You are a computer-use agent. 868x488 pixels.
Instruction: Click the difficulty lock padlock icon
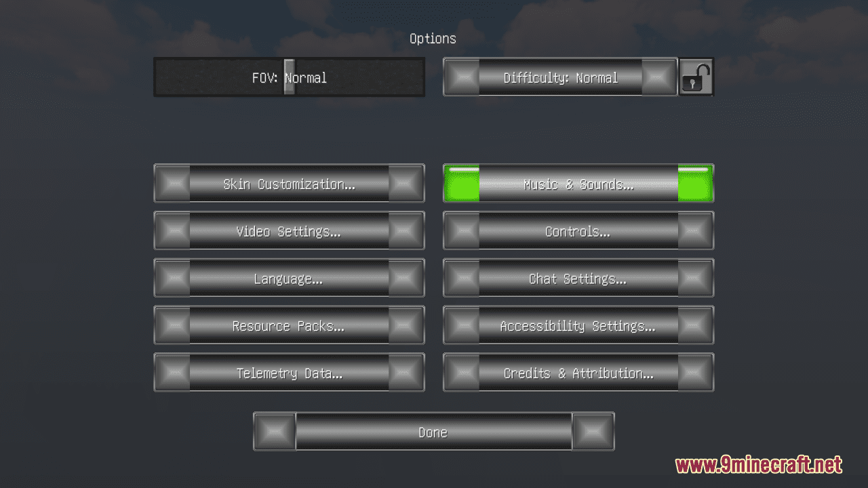click(696, 77)
